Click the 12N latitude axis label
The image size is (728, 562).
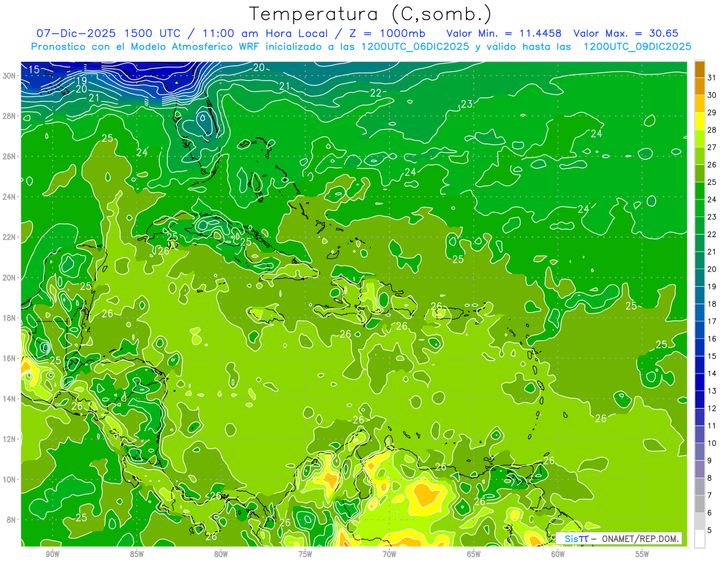click(x=9, y=438)
